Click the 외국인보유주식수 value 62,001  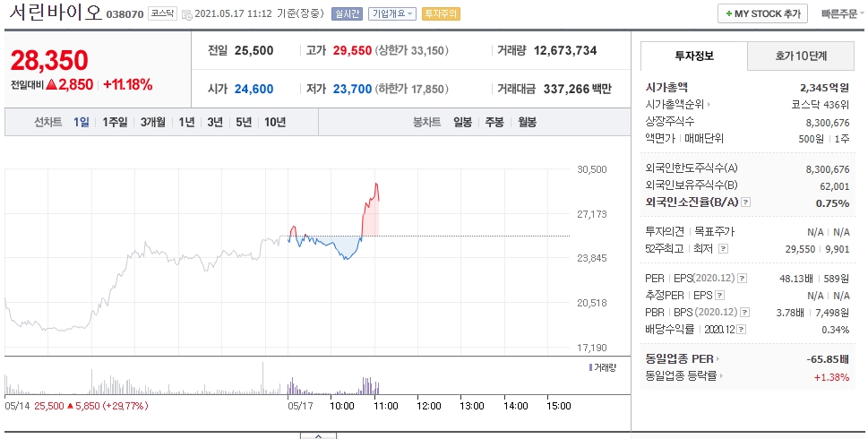tap(835, 186)
